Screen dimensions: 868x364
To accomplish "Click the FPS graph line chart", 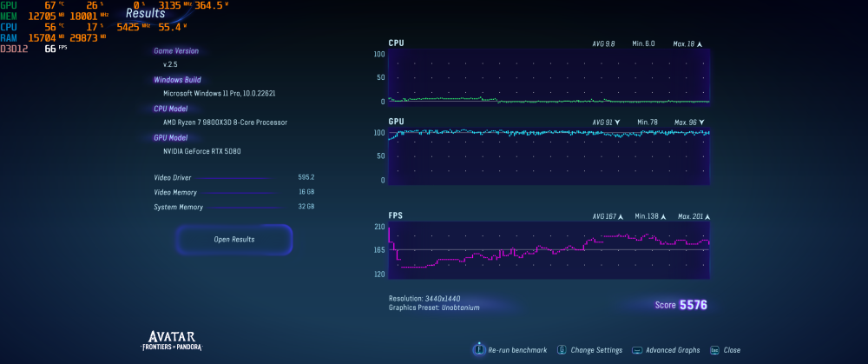I will pos(549,250).
